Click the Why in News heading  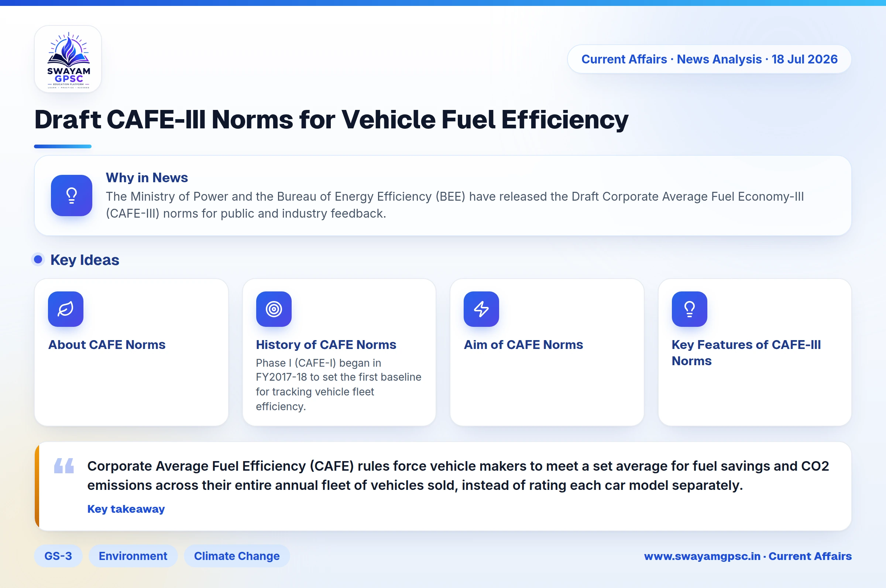point(147,177)
